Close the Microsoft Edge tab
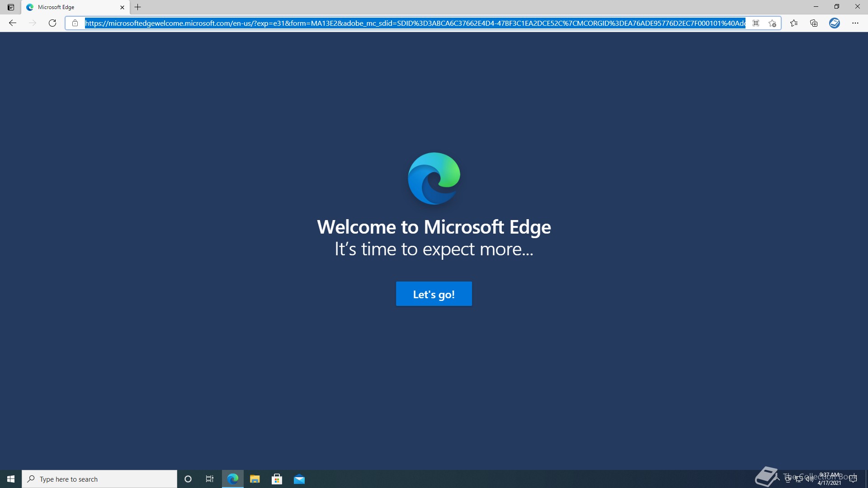Screen dimensions: 868x488 pos(122,7)
